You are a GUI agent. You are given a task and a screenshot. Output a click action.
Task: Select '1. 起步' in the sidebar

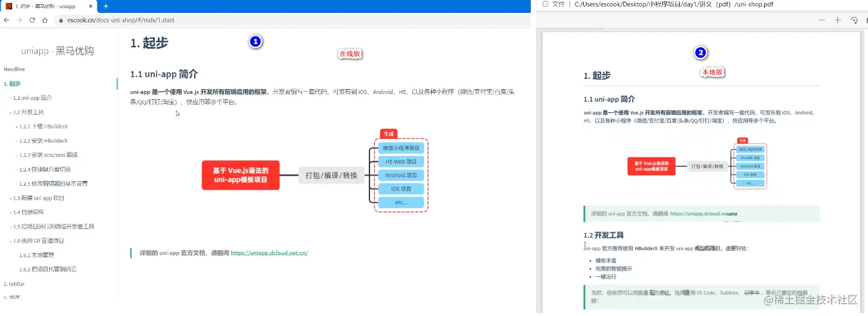point(12,83)
